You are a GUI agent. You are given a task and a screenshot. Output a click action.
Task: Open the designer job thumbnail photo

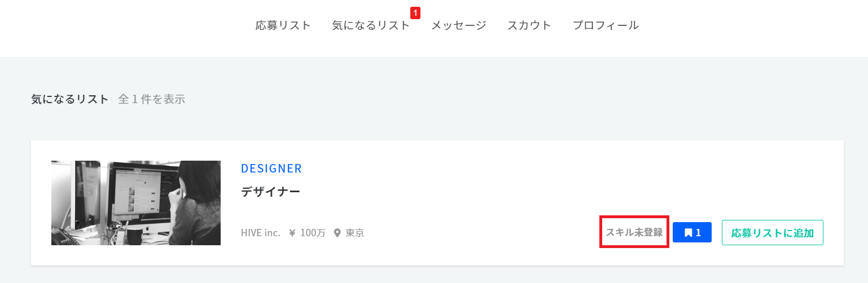(x=136, y=203)
